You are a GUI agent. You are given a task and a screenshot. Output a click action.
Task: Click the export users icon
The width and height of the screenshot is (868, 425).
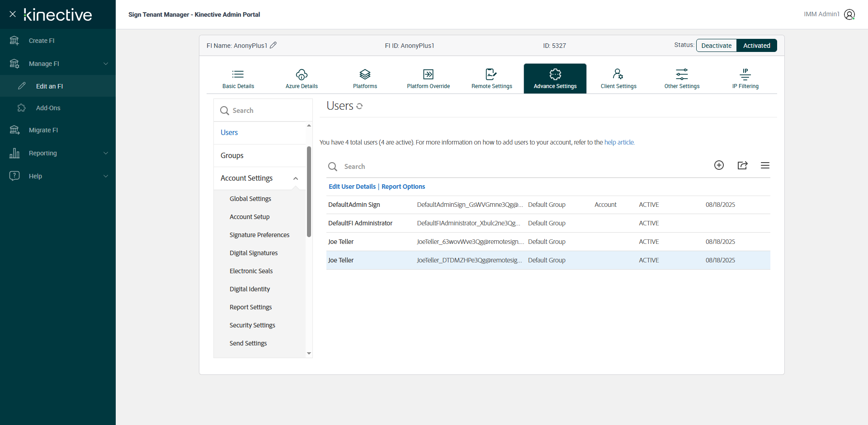click(742, 165)
